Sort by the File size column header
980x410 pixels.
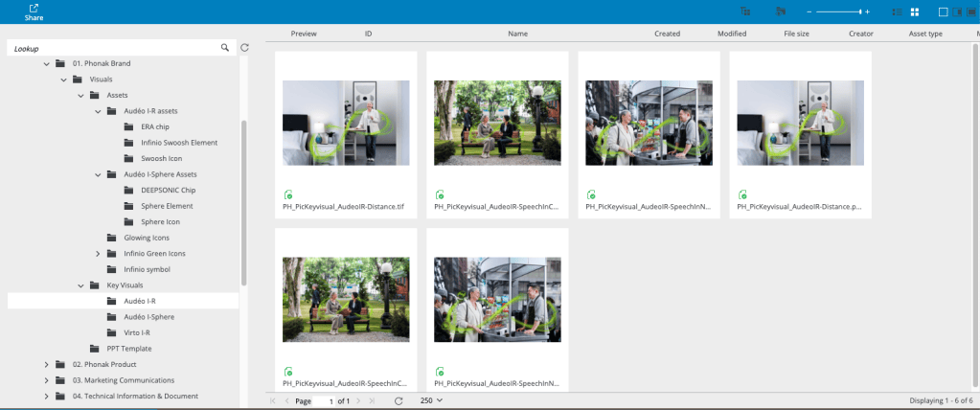(797, 34)
